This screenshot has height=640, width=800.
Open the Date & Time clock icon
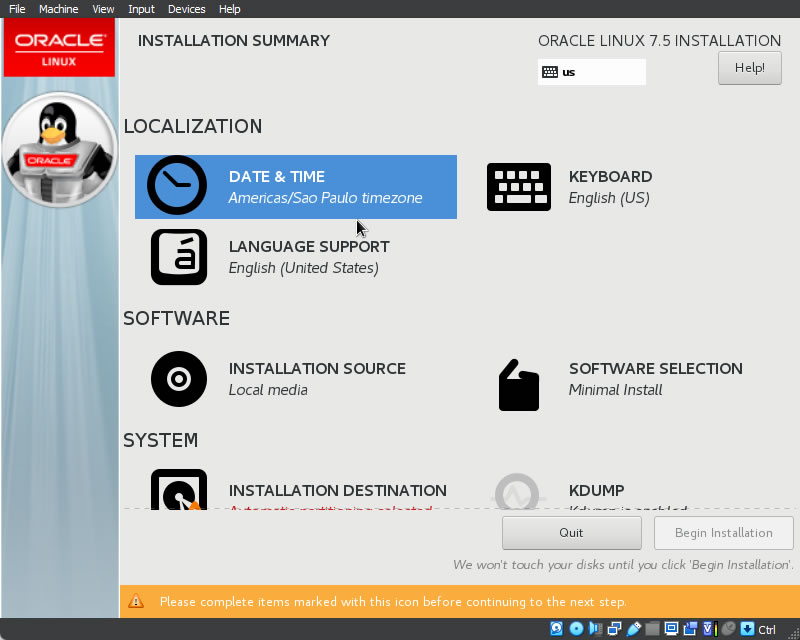point(177,185)
